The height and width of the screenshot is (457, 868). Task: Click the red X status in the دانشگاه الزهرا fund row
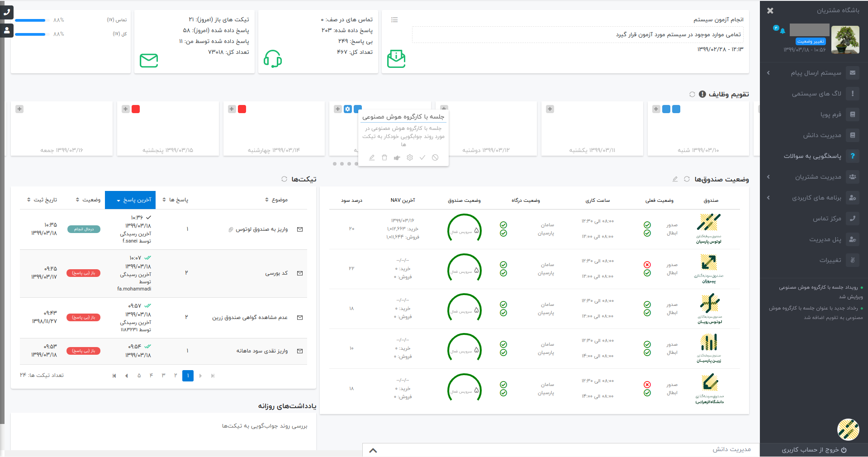point(647,385)
